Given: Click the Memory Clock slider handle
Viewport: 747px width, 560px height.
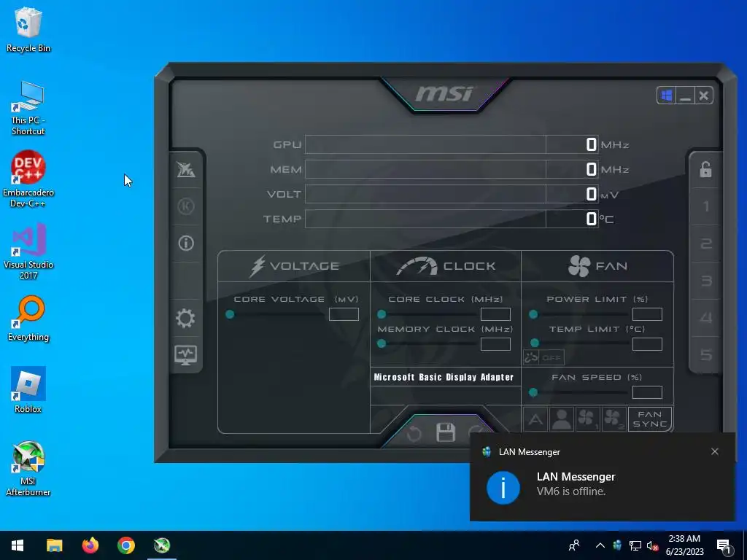Looking at the screenshot, I should 382,343.
